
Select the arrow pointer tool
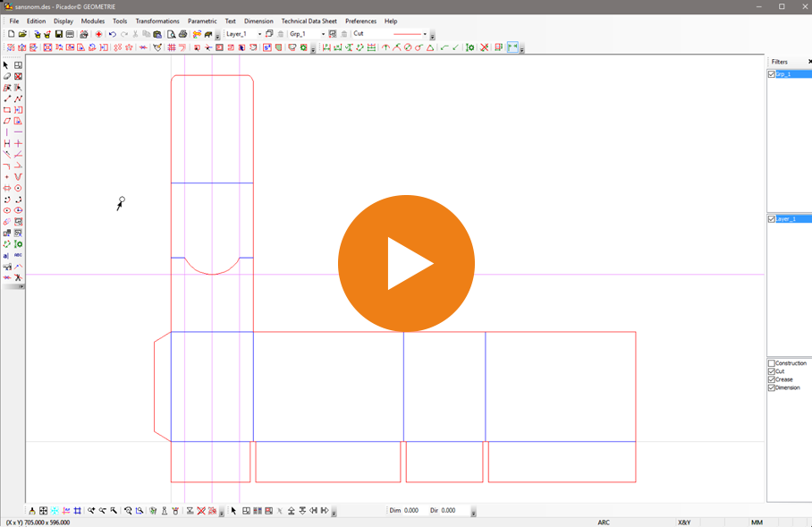[6, 65]
